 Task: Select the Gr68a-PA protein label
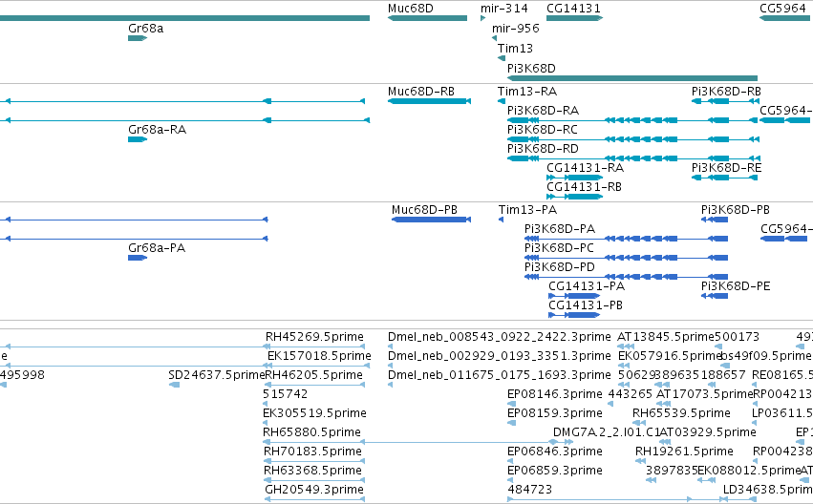(157, 248)
